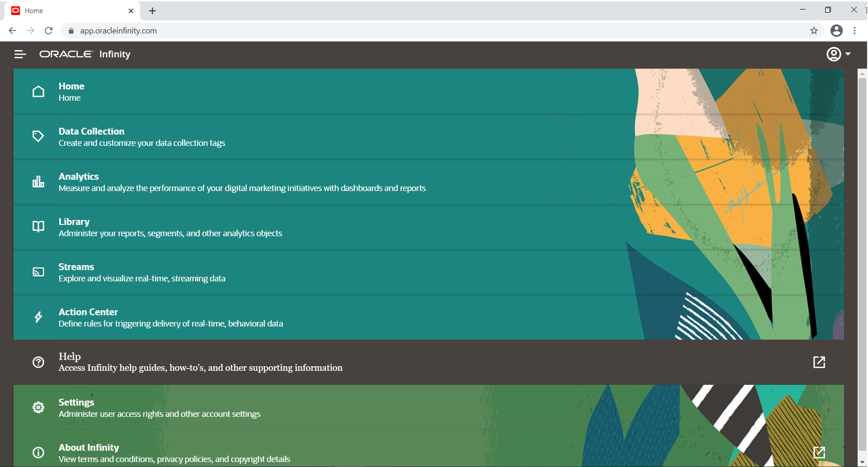The image size is (868, 467).
Task: Click the page scrollbar up arrow
Action: 862,74
